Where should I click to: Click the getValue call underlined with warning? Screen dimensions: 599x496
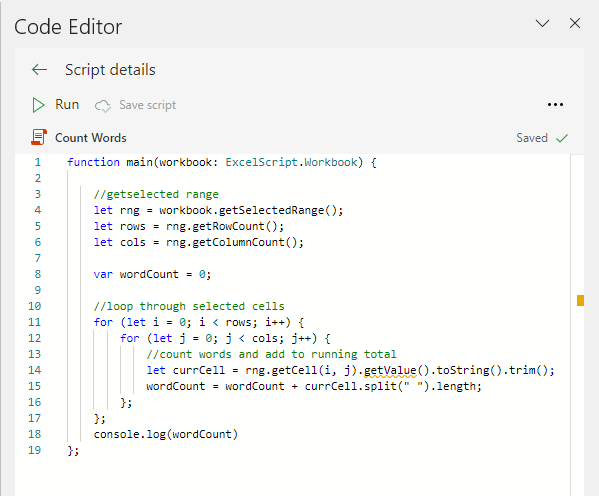(390, 370)
